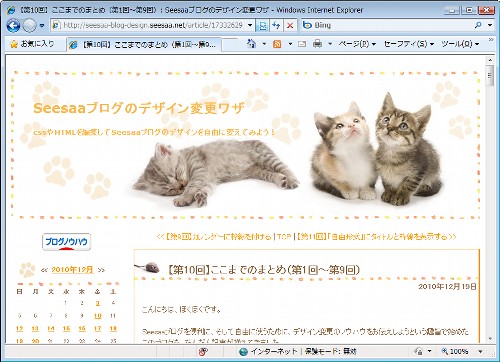Click the vertical scrollbar thumb
500x362 pixels.
490,76
